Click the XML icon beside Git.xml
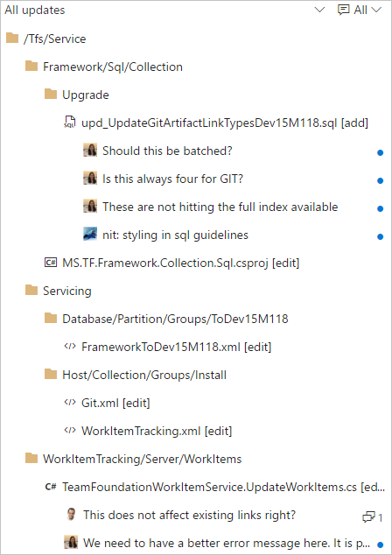The width and height of the screenshot is (392, 555). [70, 403]
